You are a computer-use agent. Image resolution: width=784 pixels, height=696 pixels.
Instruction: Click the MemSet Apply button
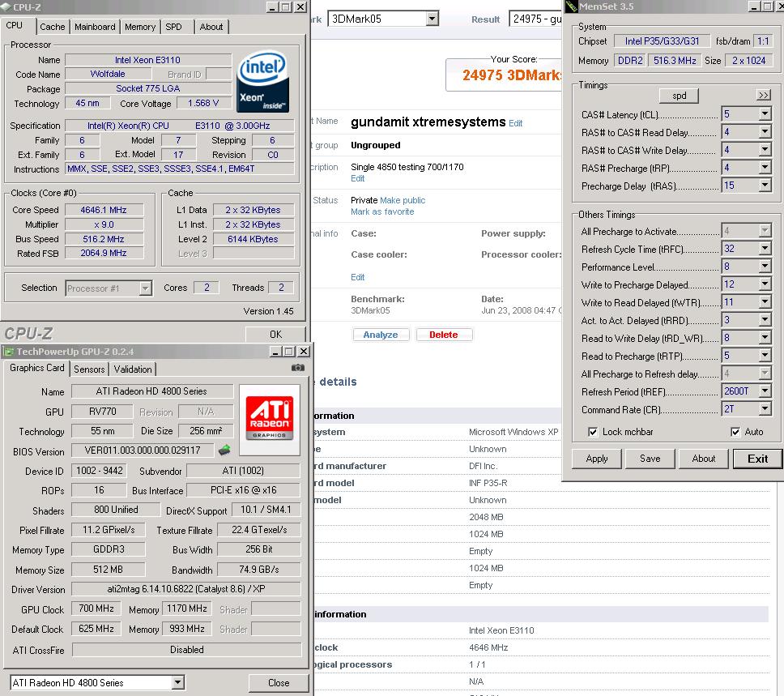(597, 459)
